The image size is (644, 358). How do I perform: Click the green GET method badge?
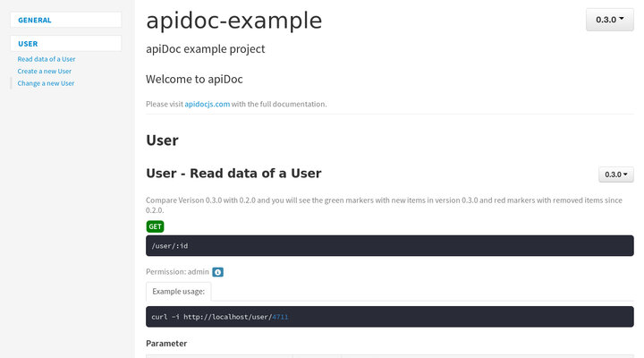[155, 226]
